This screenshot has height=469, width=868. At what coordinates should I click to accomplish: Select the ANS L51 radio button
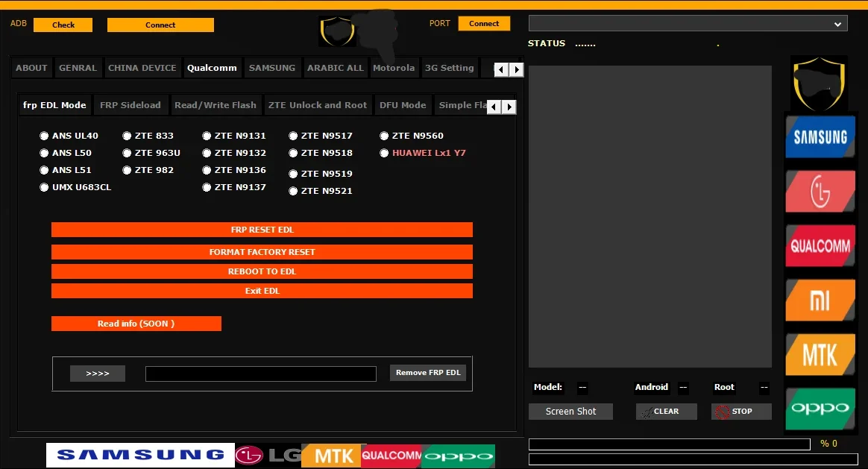pyautogui.click(x=44, y=170)
